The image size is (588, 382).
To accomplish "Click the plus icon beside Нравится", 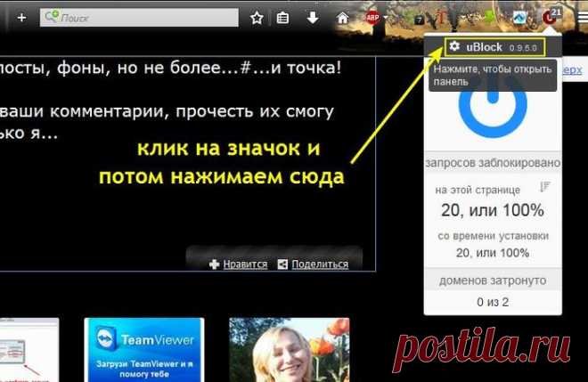I will pos(214,264).
